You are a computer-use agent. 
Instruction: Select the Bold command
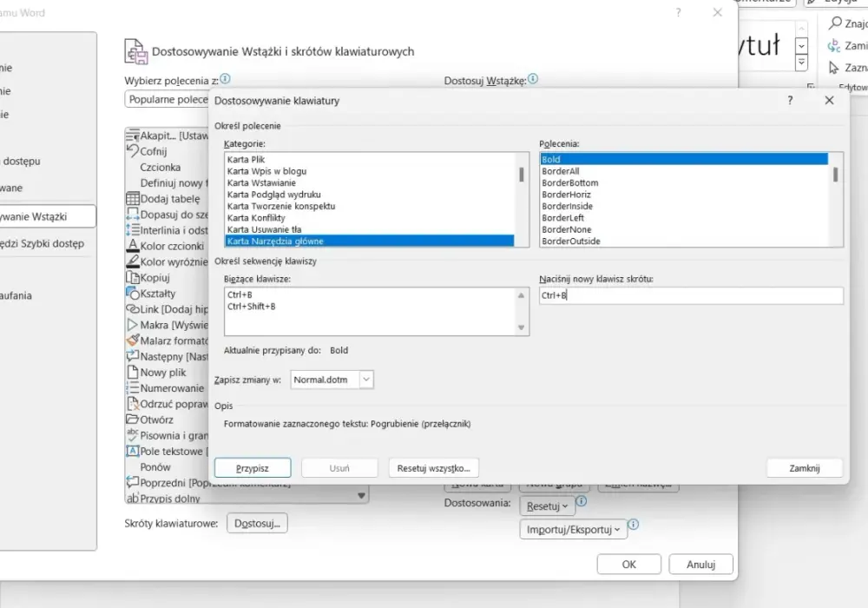tap(684, 160)
